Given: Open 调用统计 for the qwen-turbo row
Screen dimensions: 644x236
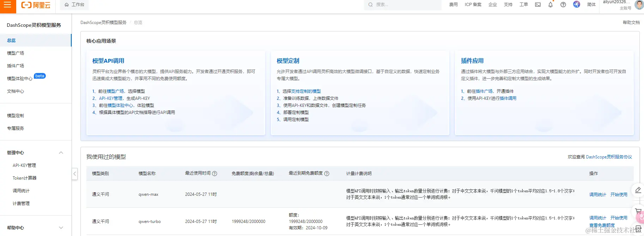Looking at the screenshot, I should 598,218.
